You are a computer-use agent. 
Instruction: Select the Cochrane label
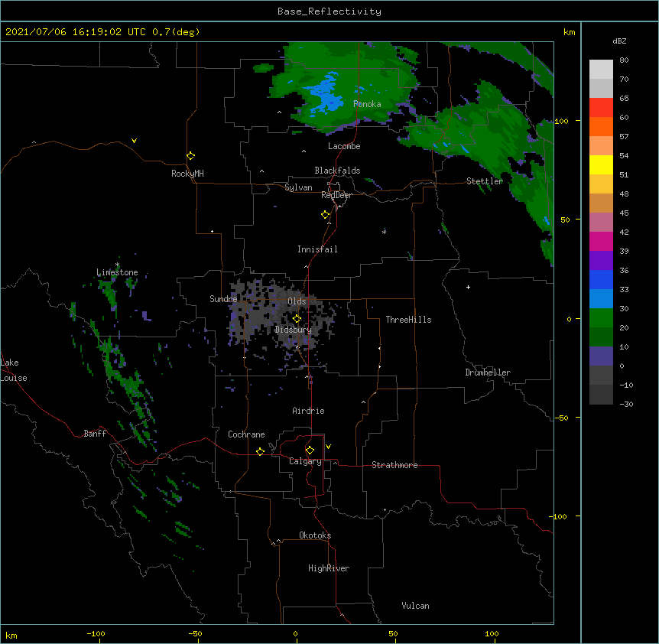pyautogui.click(x=246, y=434)
